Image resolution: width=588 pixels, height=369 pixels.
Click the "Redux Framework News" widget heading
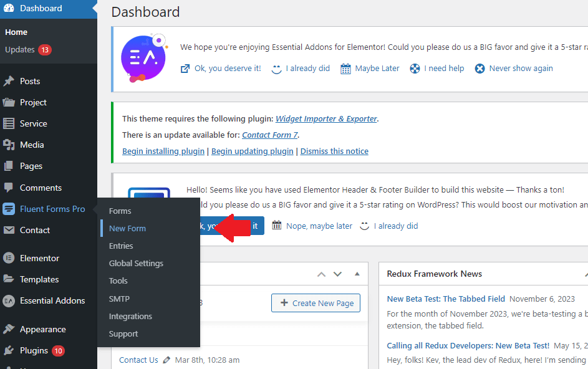pos(434,274)
